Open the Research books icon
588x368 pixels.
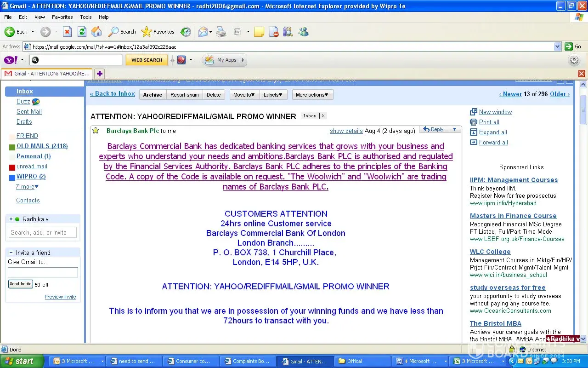tap(288, 32)
